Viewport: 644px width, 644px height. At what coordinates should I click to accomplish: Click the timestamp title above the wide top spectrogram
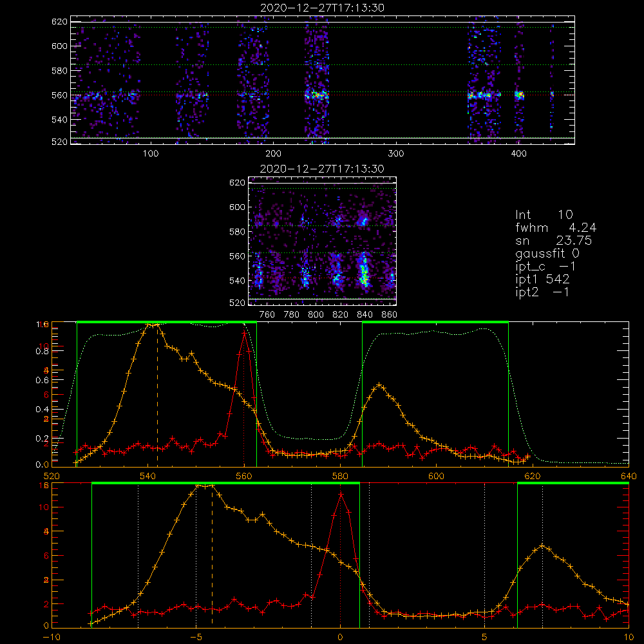pyautogui.click(x=322, y=8)
